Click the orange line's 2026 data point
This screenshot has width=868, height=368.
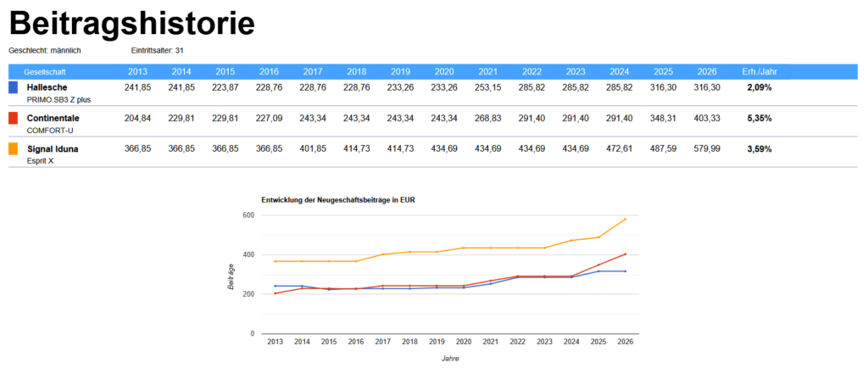[x=626, y=220]
